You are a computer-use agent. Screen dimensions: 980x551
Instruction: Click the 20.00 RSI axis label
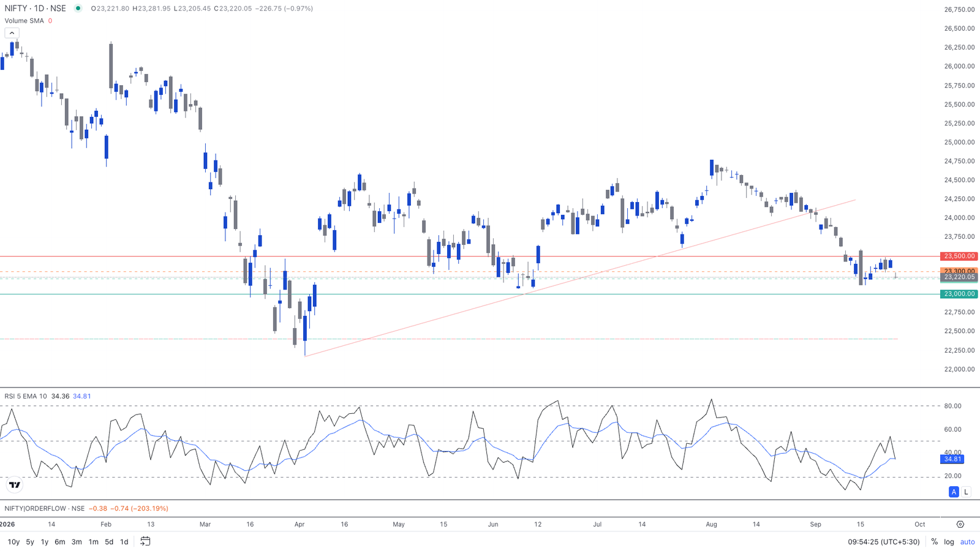pos(952,476)
